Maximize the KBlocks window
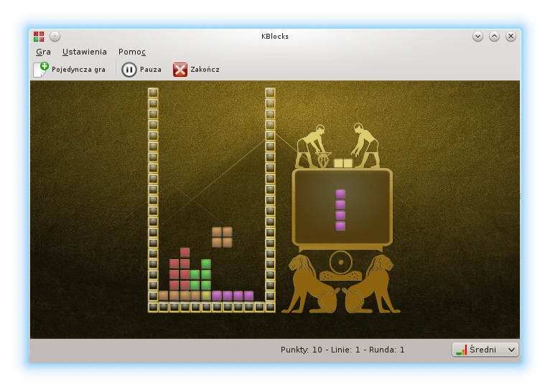 [494, 36]
